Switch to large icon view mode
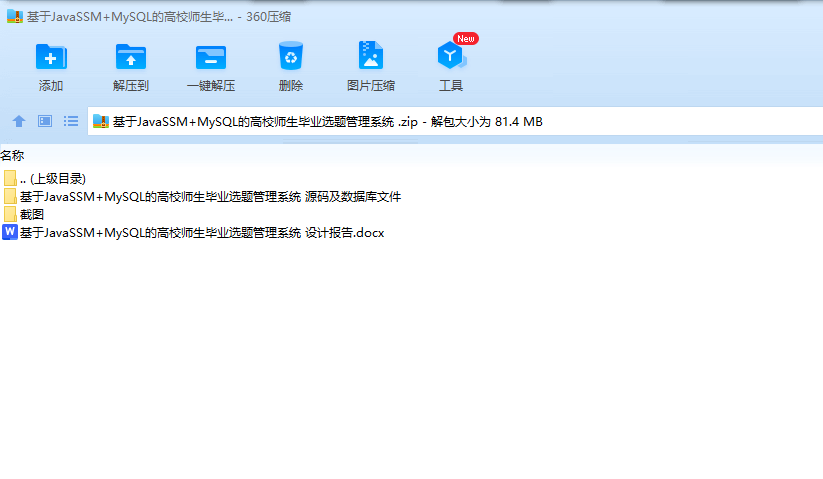 tap(45, 121)
